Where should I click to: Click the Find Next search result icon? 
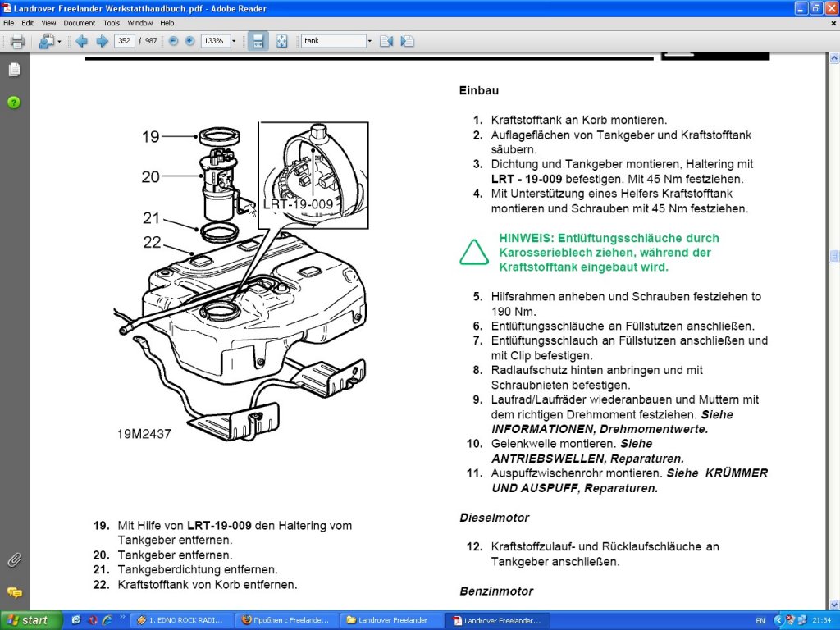[x=407, y=41]
